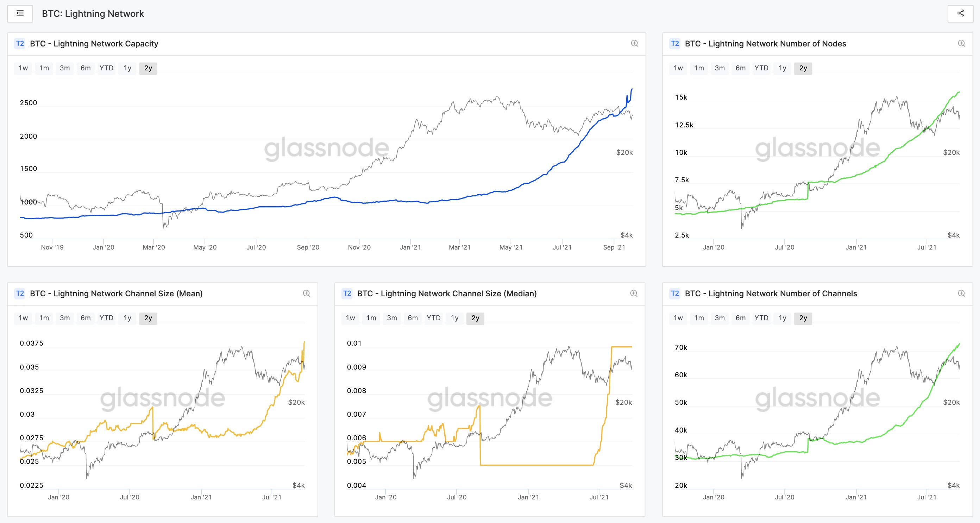Select 1w range on Capacity chart
Screen dimensions: 980x523
point(23,68)
